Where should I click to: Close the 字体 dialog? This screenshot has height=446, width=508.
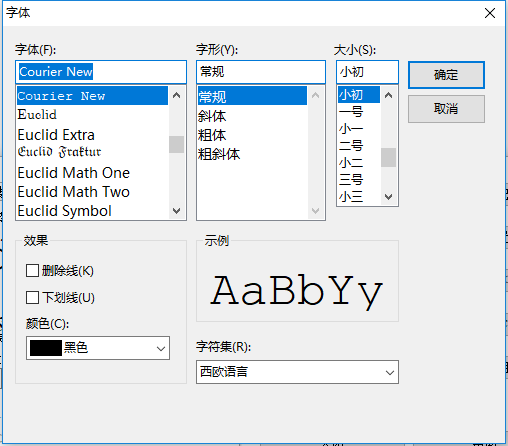[490, 13]
